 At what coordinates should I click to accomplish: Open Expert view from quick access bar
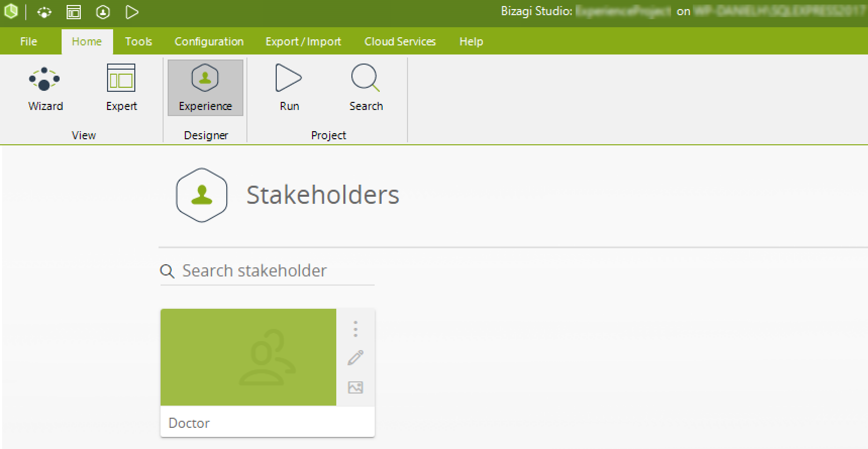(x=74, y=12)
